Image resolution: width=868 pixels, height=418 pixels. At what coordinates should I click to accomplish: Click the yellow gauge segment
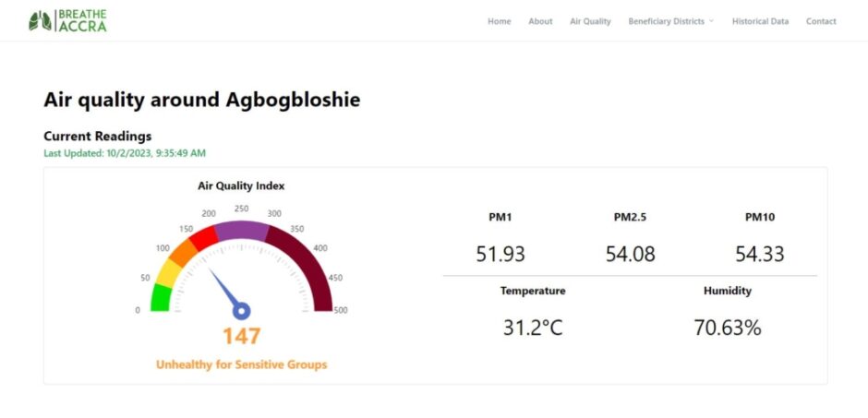tap(168, 272)
